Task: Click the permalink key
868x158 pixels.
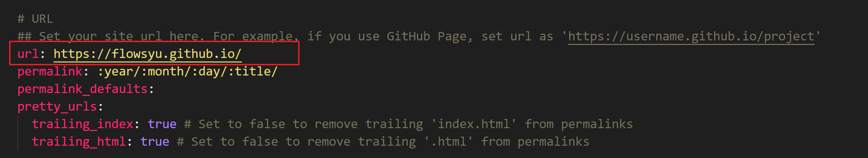Action: [50, 72]
